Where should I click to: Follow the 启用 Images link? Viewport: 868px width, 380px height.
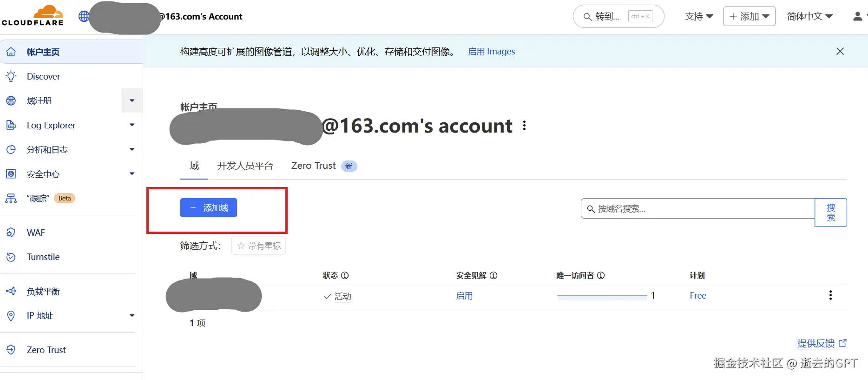pos(492,52)
